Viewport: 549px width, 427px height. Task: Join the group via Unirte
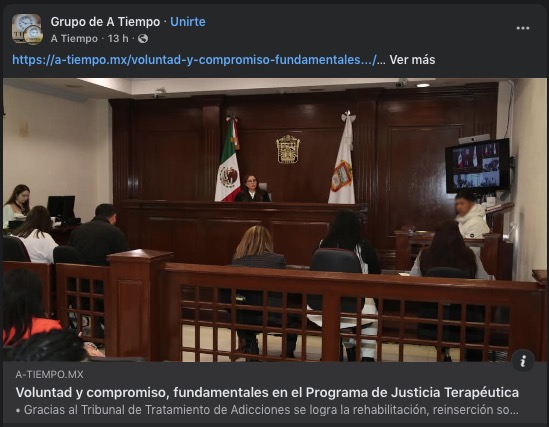coord(188,22)
